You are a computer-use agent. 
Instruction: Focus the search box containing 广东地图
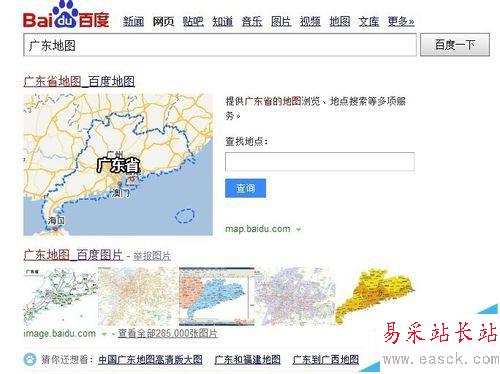coord(220,45)
